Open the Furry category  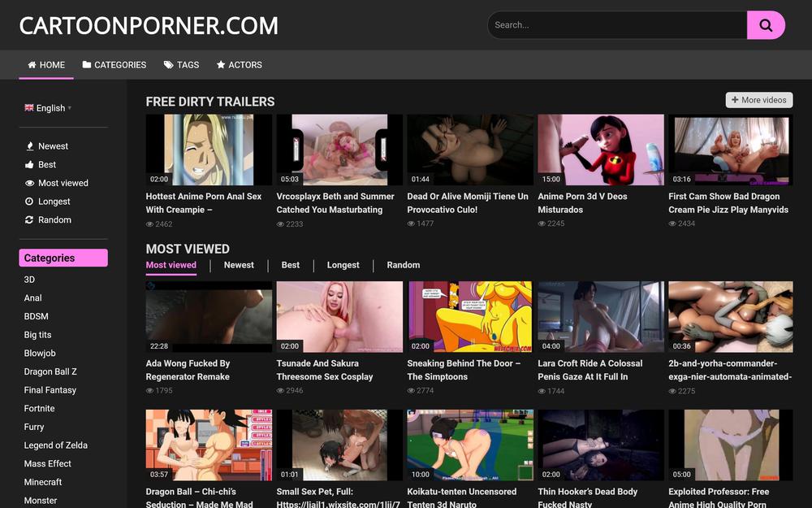[x=33, y=427]
